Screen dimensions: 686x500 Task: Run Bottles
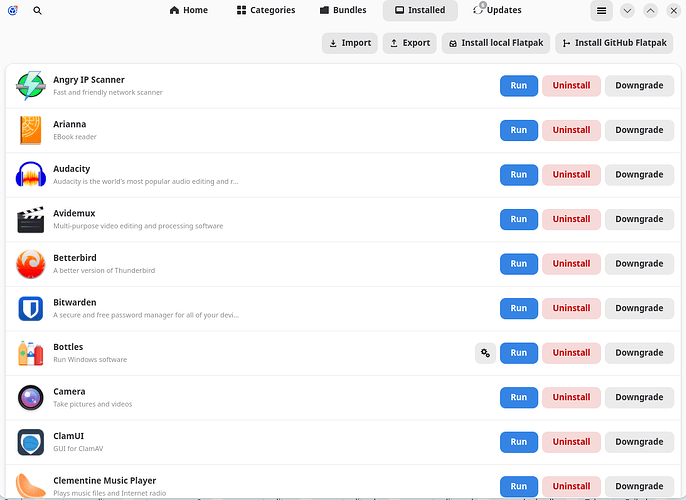point(519,353)
